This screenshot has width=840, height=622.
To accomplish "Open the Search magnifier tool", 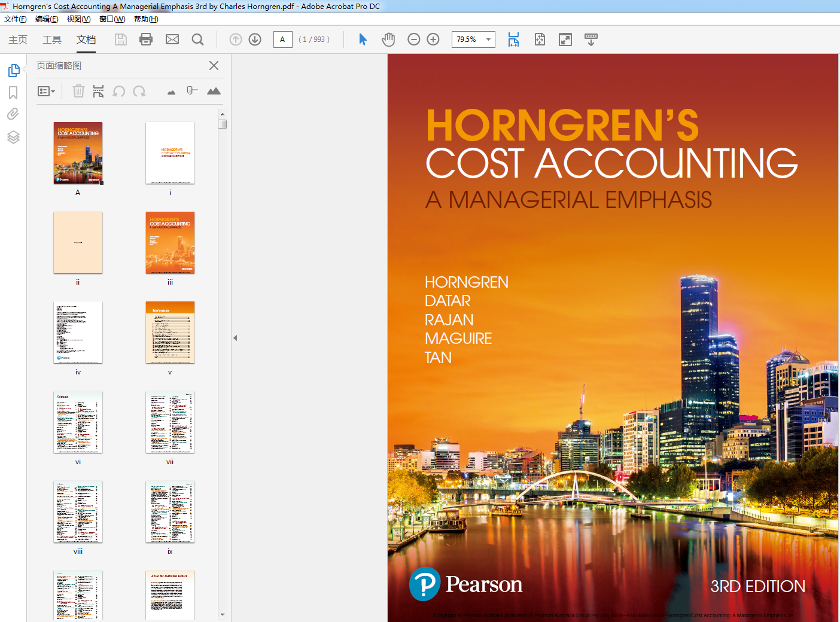I will click(x=197, y=39).
